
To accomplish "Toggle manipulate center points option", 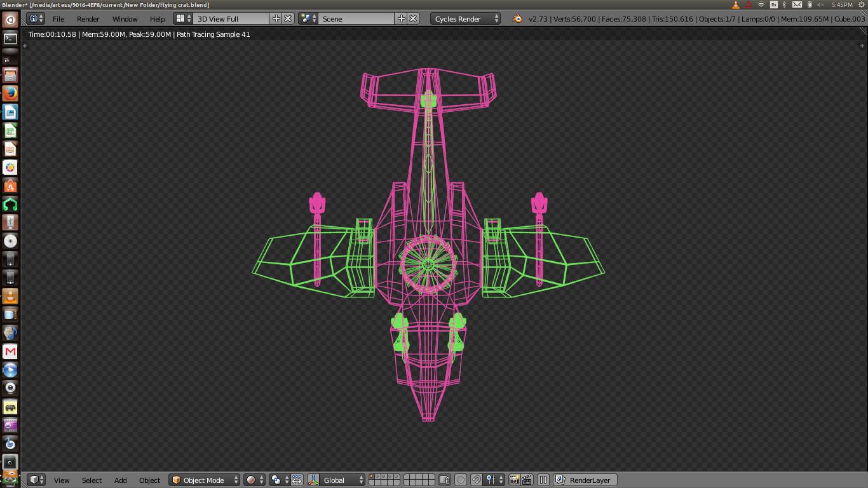I will point(297,480).
